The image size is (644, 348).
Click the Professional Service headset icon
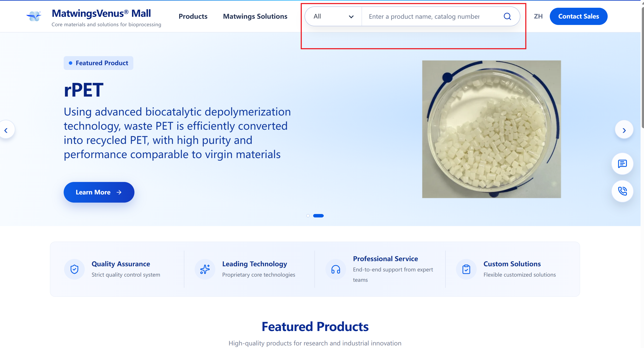[x=336, y=269]
